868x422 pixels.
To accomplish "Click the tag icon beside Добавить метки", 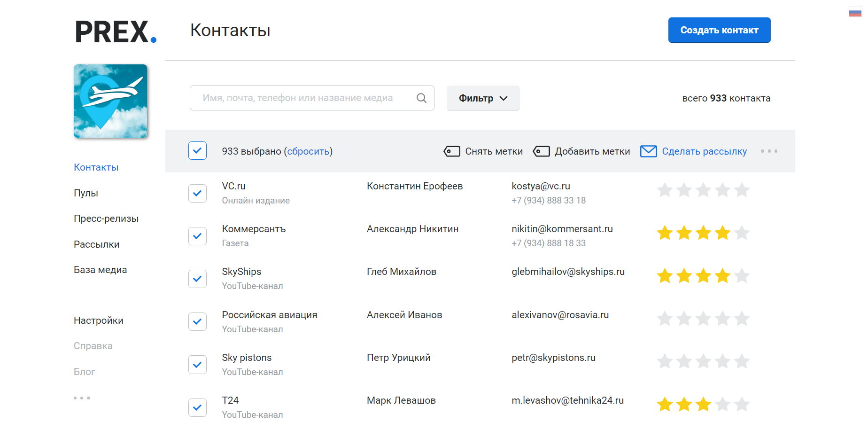I will coord(541,151).
